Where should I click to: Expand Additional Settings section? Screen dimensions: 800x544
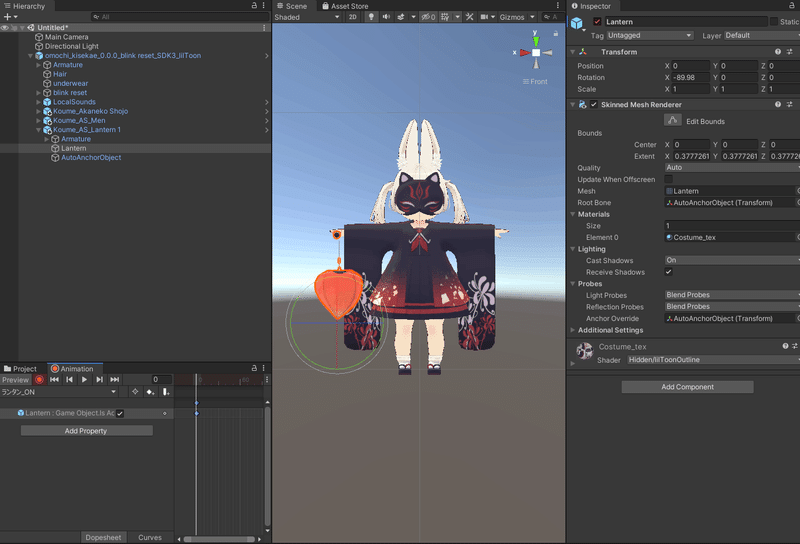(x=572, y=330)
